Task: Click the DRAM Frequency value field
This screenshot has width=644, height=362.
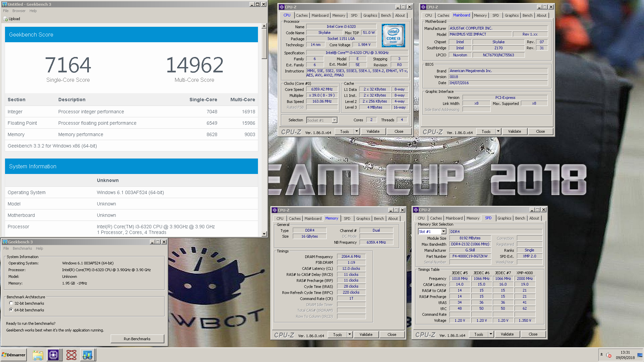Action: tap(351, 257)
